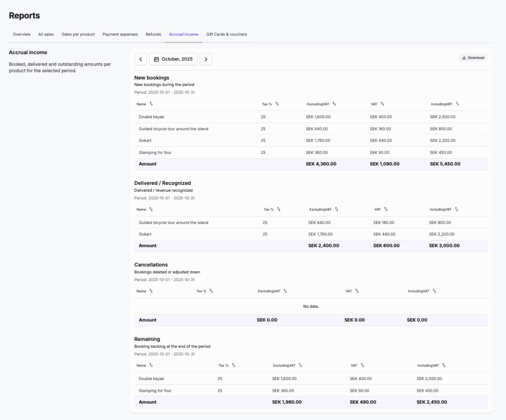
Task: Sort New bookings by Tax % column
Action: coord(277,104)
